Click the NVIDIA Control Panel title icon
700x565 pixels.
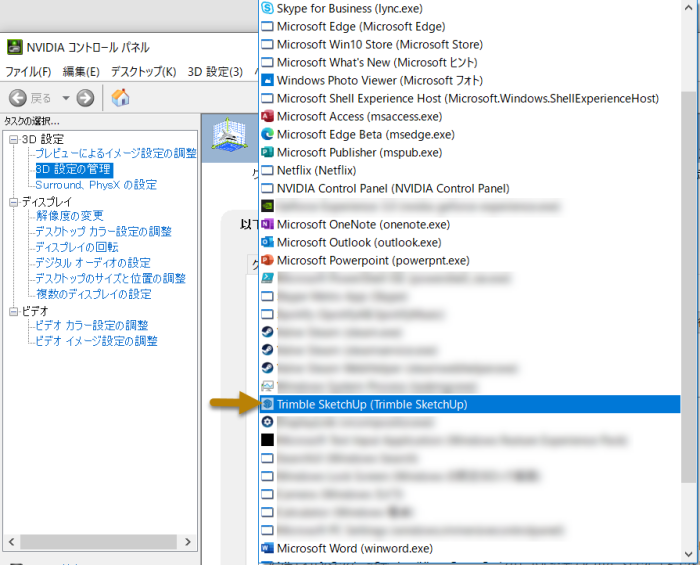15,47
